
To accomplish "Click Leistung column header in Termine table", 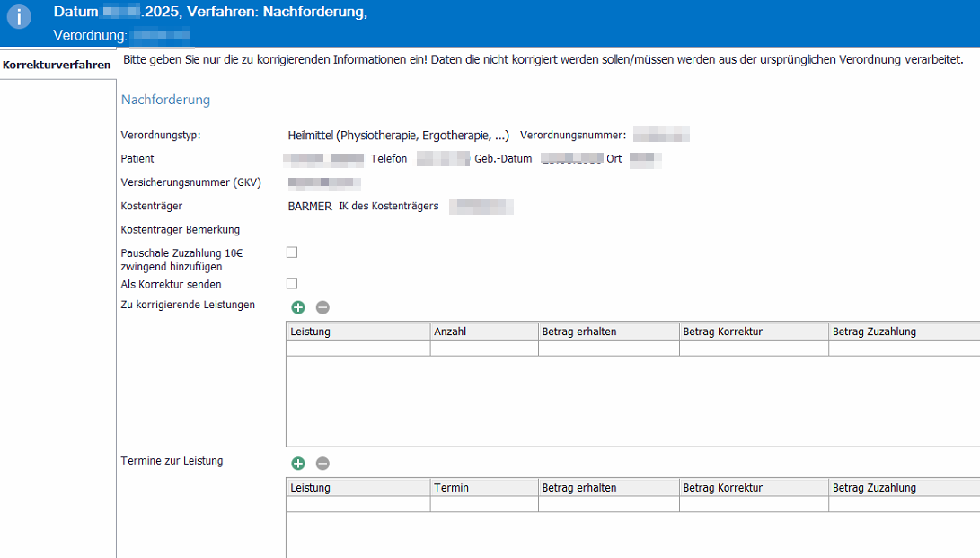I will pyautogui.click(x=358, y=488).
